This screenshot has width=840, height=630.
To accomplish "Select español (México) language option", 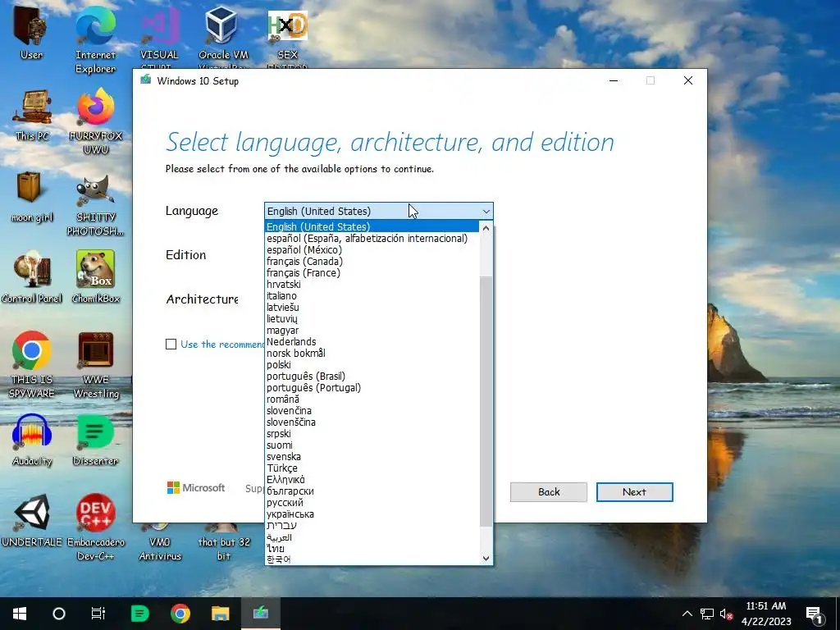I will (x=372, y=249).
